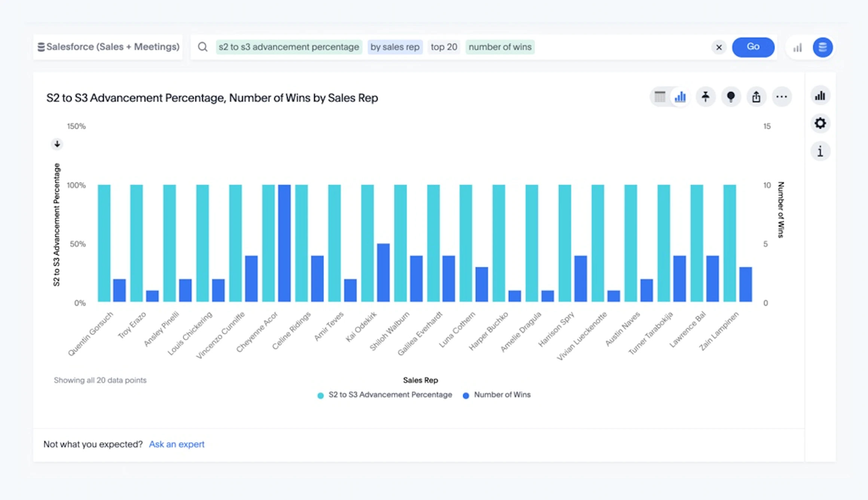Click Harrison Spry's dark blue wins bar
This screenshot has height=500, width=868.
point(581,279)
